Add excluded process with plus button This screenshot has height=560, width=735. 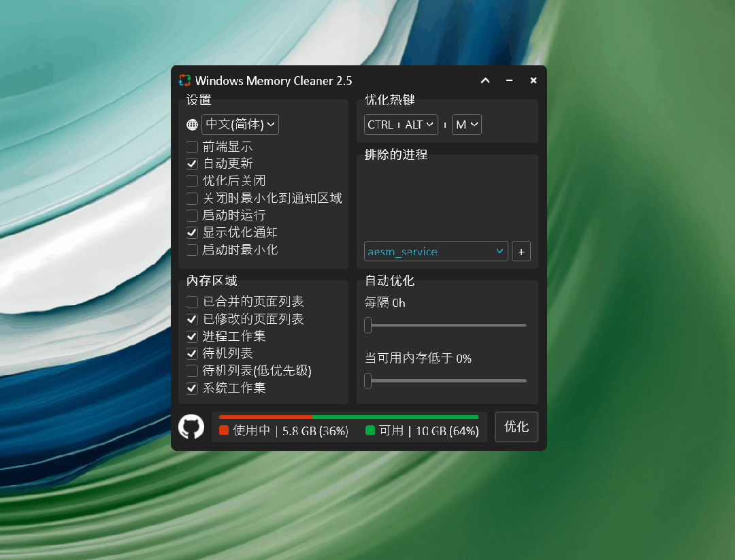tap(521, 252)
